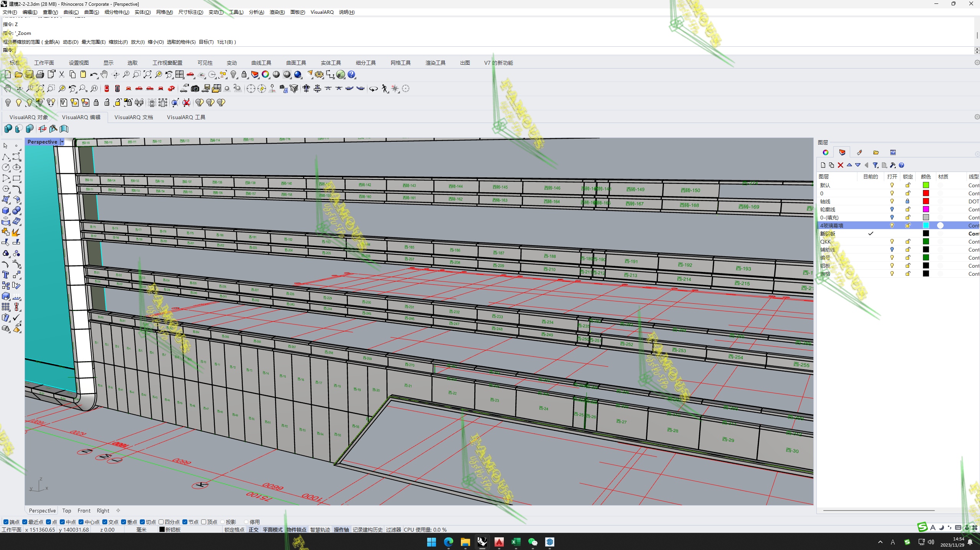Click the first VisualARQ edit tool icon
This screenshot has height=550, width=980.
[8, 129]
